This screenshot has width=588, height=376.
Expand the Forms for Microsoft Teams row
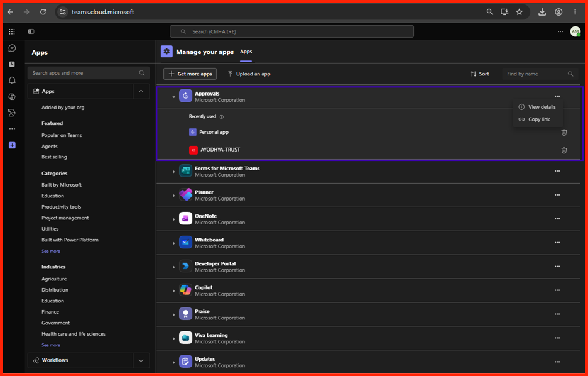(x=173, y=172)
